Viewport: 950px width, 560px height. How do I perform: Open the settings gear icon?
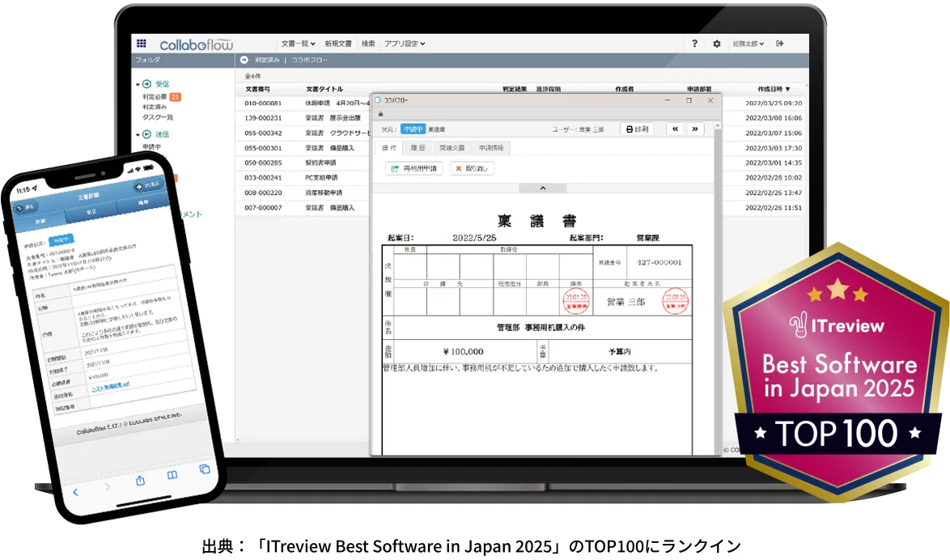[717, 44]
